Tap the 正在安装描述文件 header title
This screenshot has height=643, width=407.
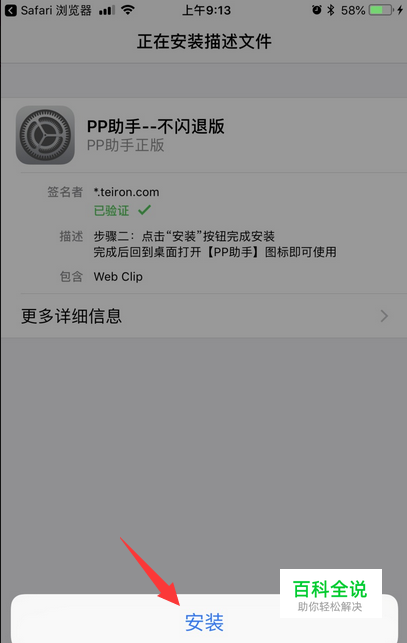point(204,41)
